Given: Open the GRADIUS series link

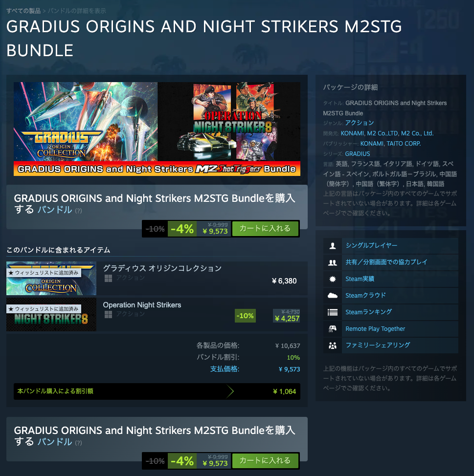Looking at the screenshot, I should tap(357, 153).
